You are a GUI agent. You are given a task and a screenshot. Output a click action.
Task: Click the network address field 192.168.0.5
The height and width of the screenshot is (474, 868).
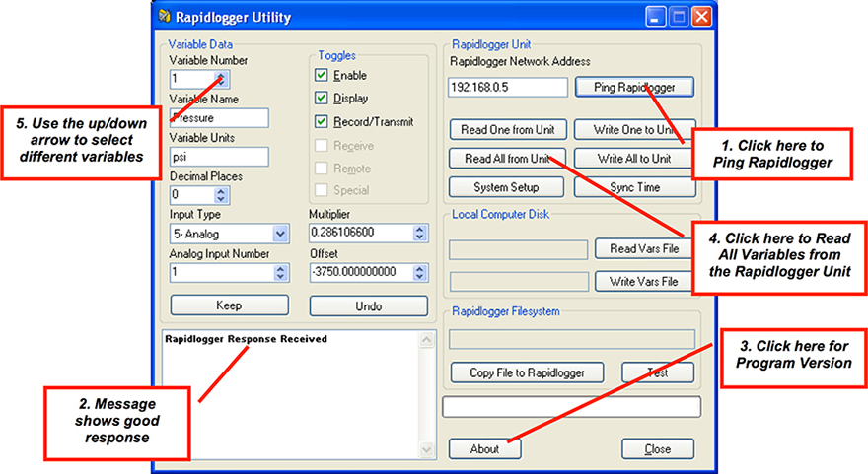click(508, 87)
